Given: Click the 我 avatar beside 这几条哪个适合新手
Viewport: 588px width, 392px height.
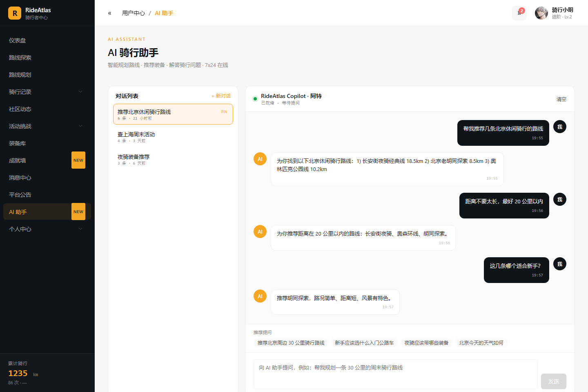Looking at the screenshot, I should pos(560,264).
